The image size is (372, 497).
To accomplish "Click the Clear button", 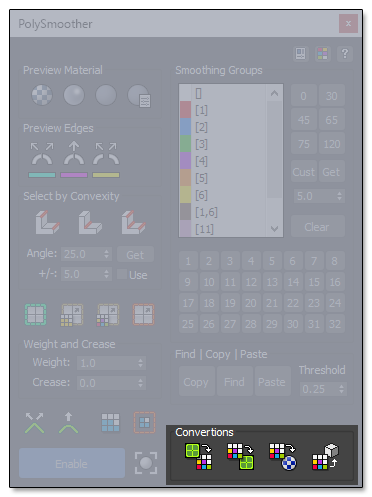I will point(318,227).
